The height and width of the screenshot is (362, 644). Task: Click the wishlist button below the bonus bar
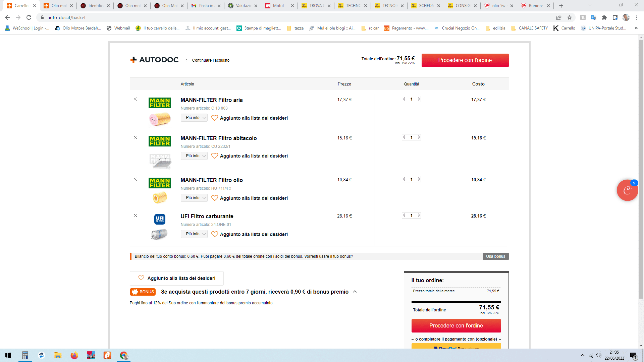(x=177, y=278)
